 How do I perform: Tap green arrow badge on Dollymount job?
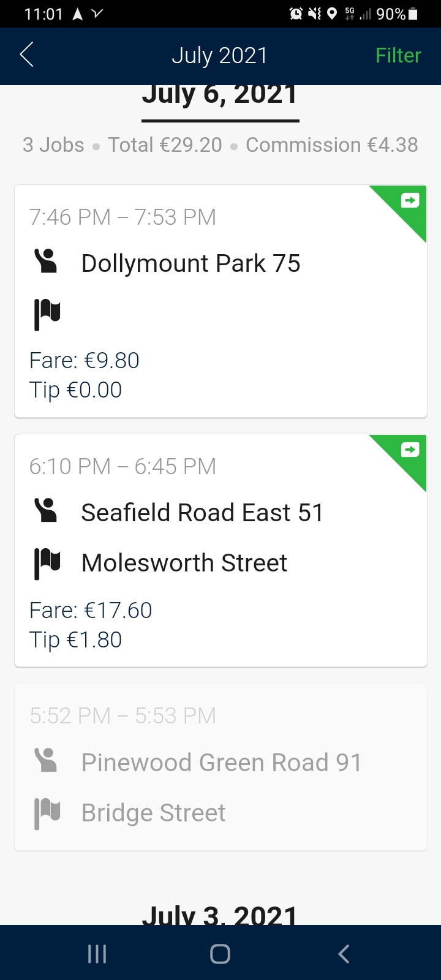410,200
